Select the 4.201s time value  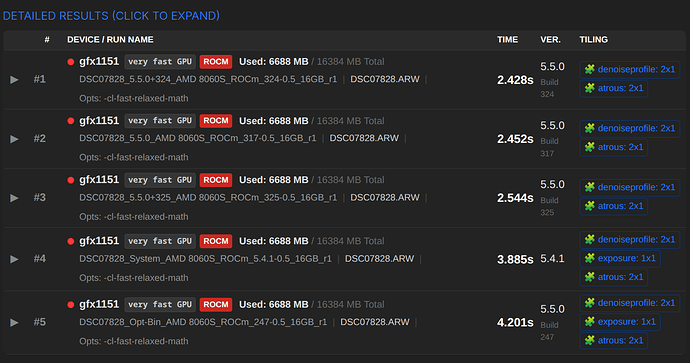click(x=515, y=323)
